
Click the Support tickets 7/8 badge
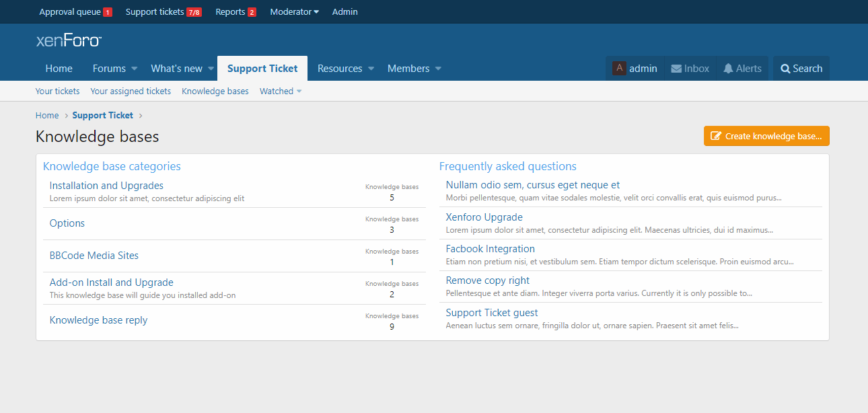(x=194, y=12)
